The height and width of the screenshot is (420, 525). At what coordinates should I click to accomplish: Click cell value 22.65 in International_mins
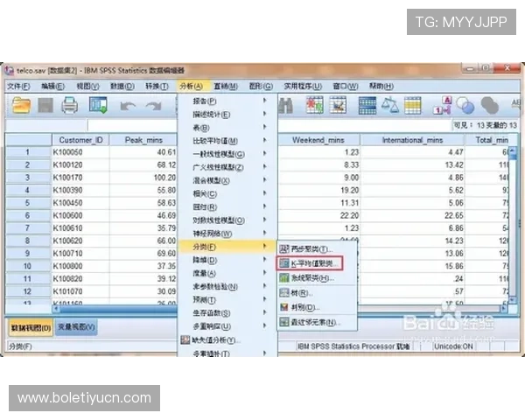tap(412, 216)
